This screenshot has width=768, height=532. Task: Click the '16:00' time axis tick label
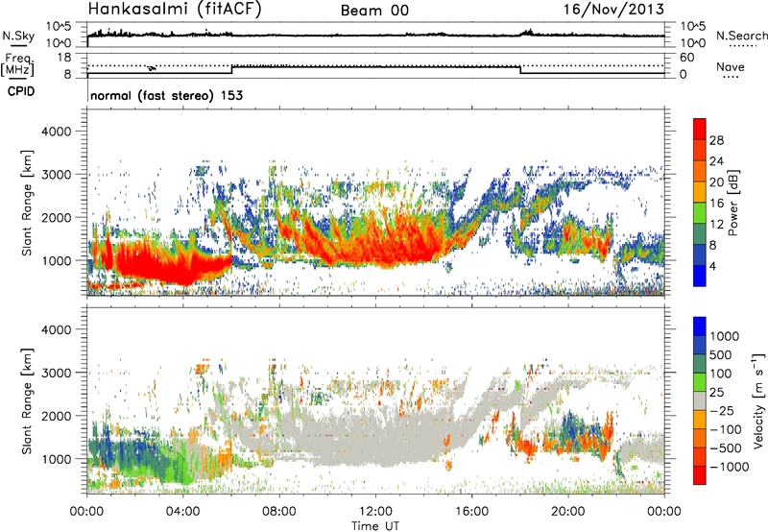pos(471,512)
